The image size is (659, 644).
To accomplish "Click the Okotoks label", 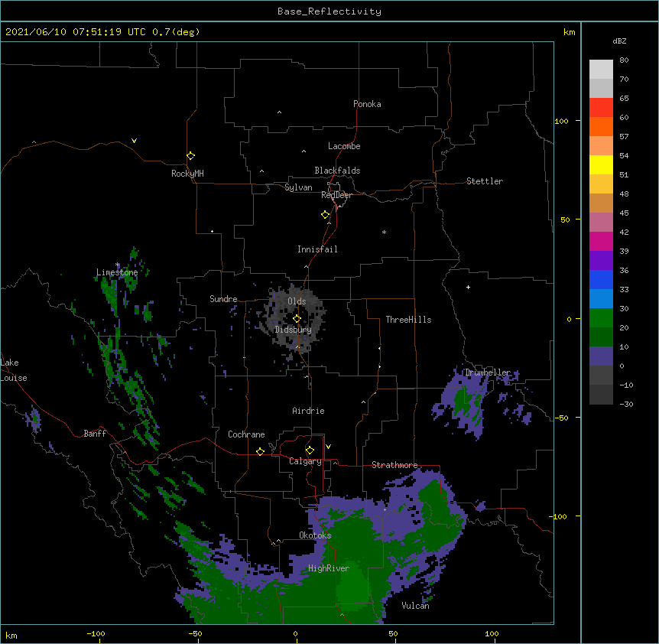I will coord(315,535).
